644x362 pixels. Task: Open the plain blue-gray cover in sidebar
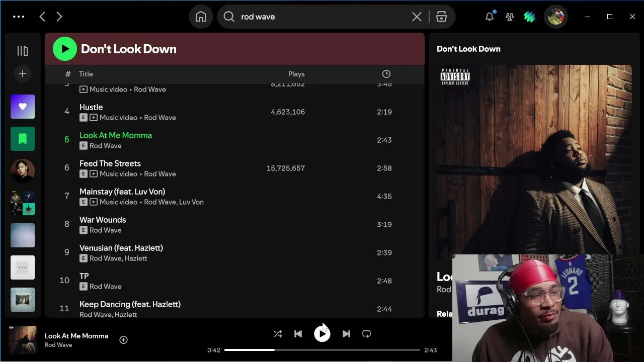click(23, 235)
